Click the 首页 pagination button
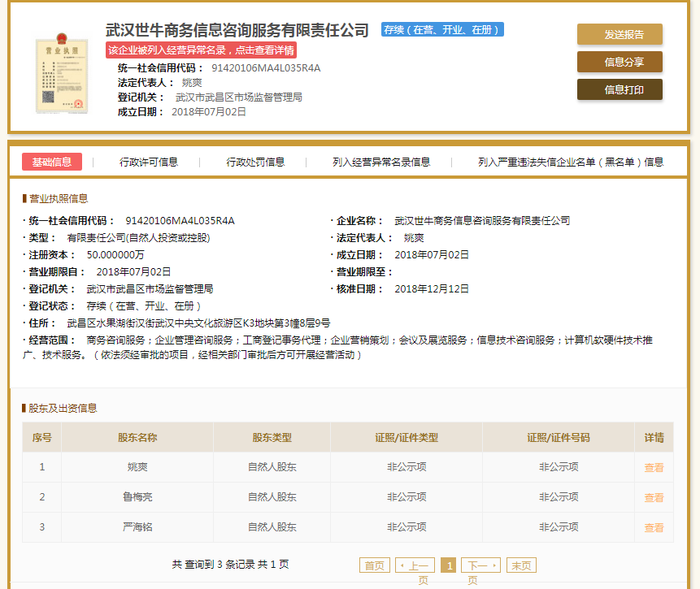The width and height of the screenshot is (700, 589). click(374, 565)
